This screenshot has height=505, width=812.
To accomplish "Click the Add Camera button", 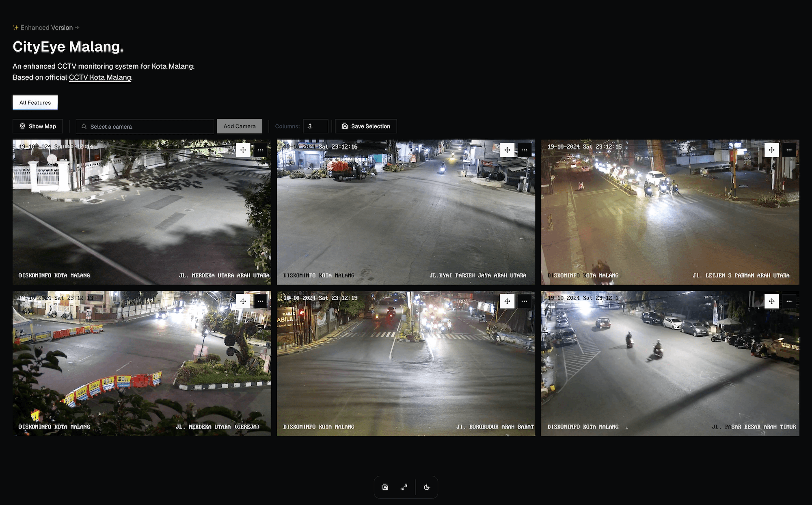I will 240,126.
